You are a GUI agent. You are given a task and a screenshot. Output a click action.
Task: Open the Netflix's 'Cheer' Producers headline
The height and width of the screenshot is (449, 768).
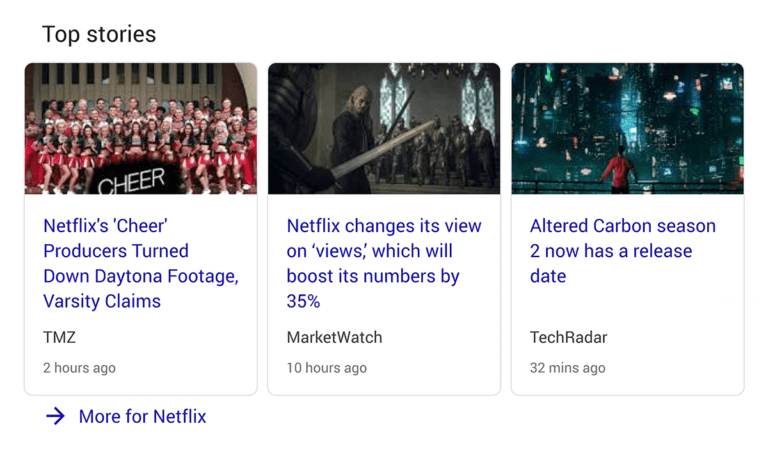[141, 263]
